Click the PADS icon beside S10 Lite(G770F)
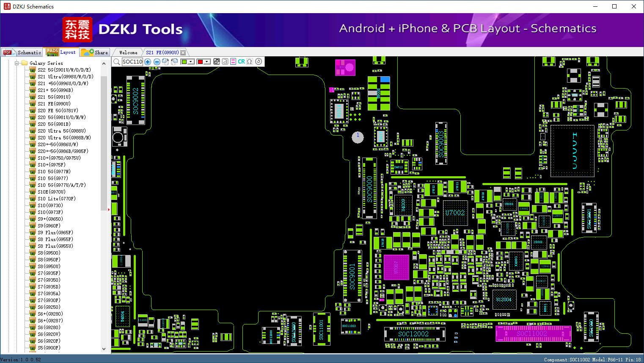The image size is (644, 363). point(33,199)
